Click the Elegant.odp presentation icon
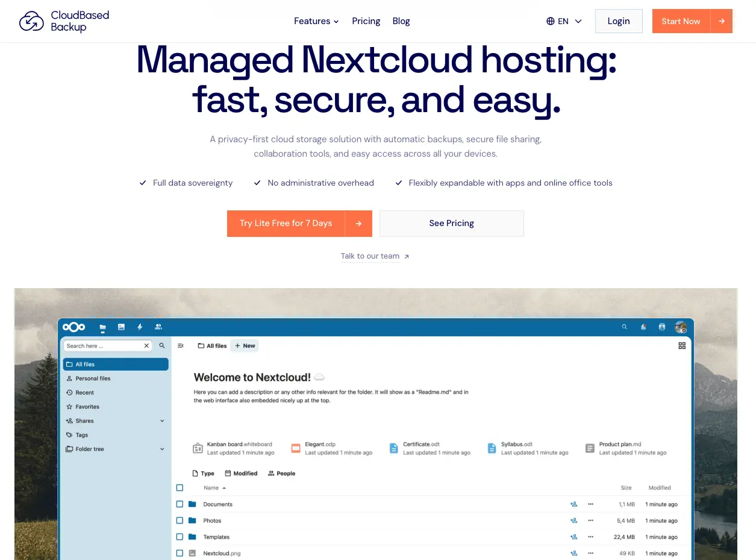The height and width of the screenshot is (560, 756). [x=296, y=448]
